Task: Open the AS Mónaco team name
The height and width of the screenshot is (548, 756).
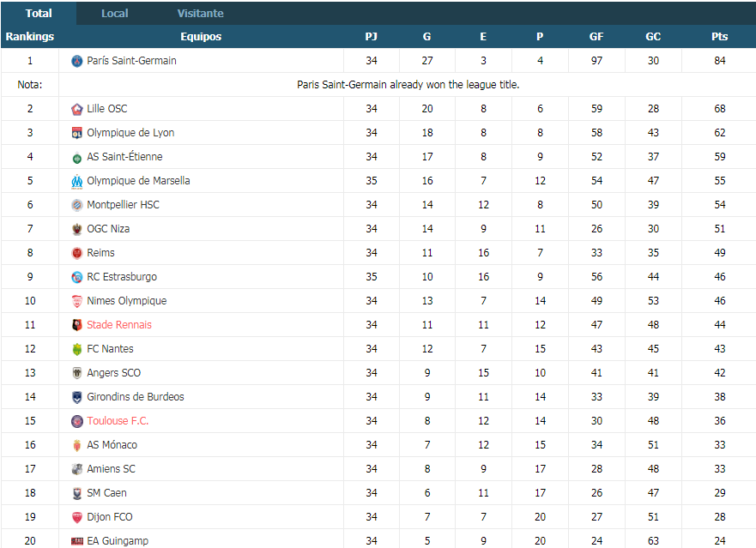Action: pyautogui.click(x=112, y=445)
